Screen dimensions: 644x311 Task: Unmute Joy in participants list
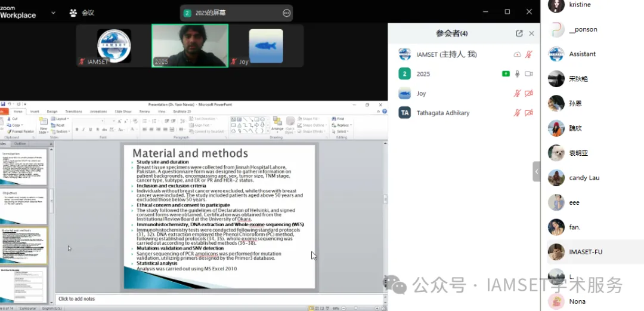pos(518,94)
